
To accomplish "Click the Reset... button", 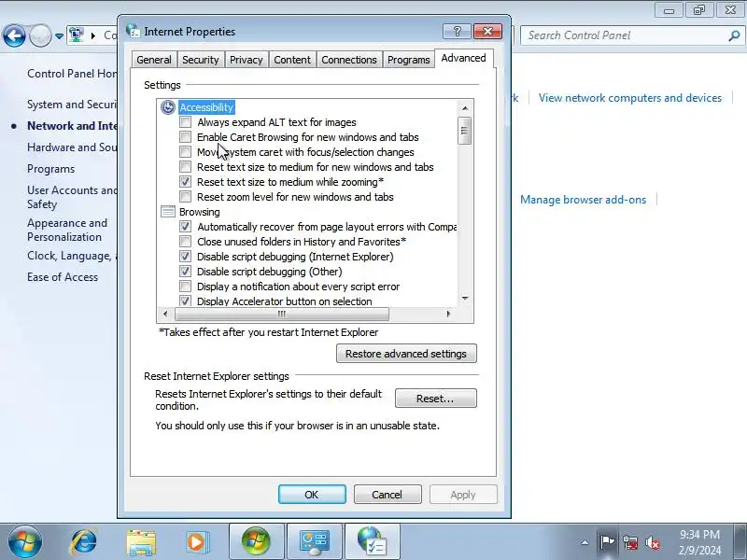I will 435,399.
